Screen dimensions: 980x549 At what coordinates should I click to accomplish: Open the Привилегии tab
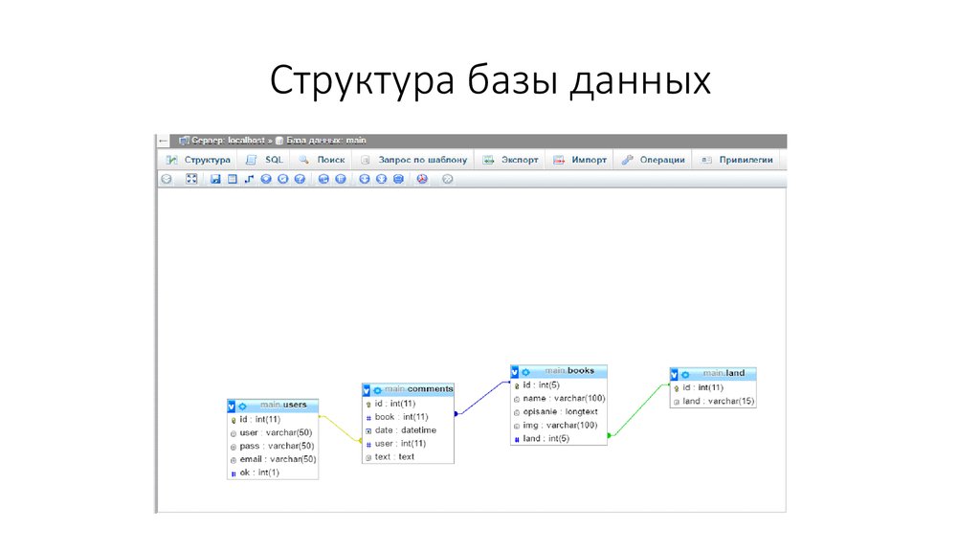737,160
